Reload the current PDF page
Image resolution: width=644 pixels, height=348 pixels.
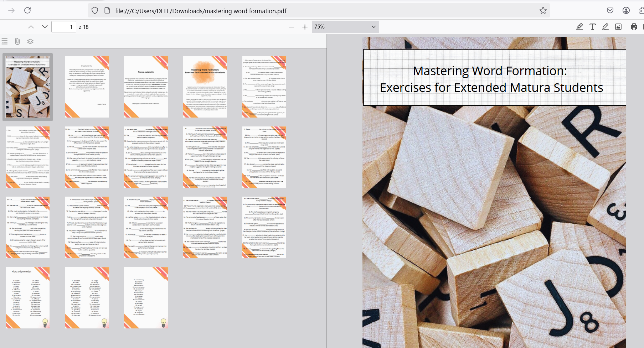point(27,10)
